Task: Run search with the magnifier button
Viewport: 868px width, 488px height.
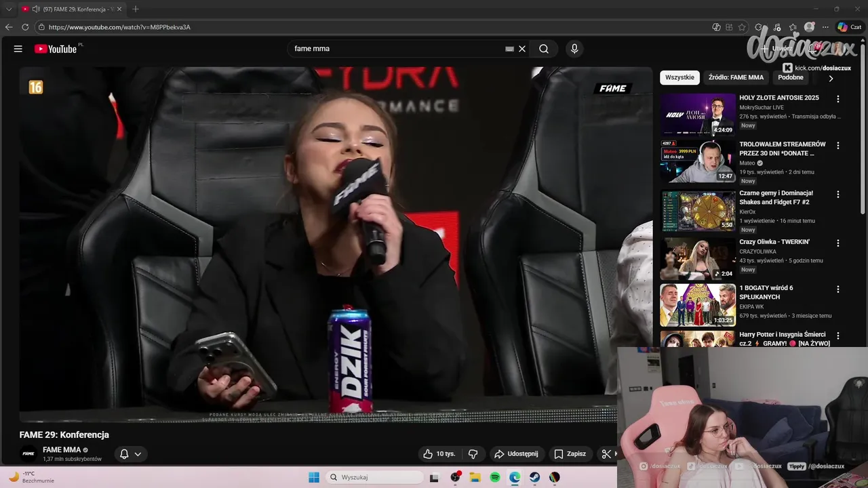Action: coord(544,49)
